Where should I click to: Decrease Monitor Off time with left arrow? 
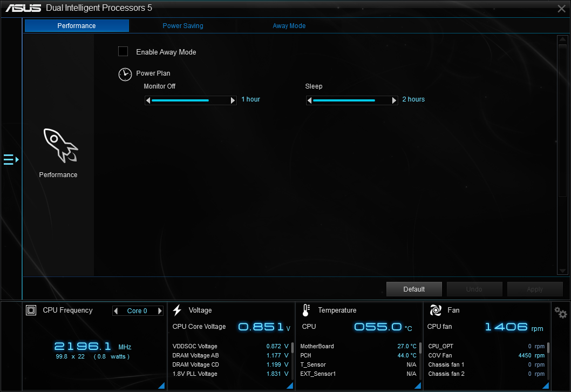(x=148, y=100)
